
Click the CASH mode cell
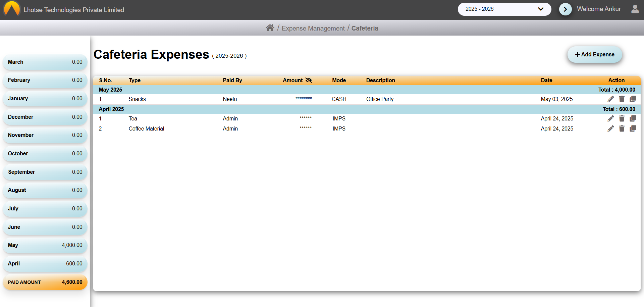(x=339, y=99)
